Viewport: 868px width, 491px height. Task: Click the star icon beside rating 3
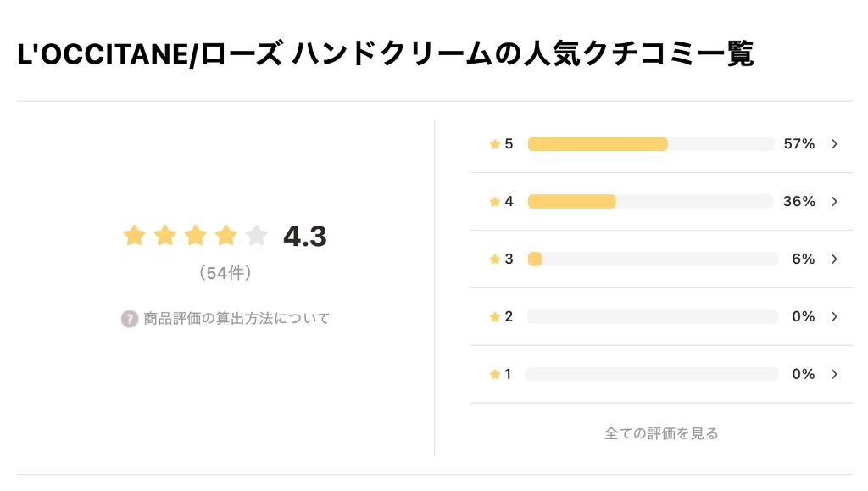click(495, 259)
